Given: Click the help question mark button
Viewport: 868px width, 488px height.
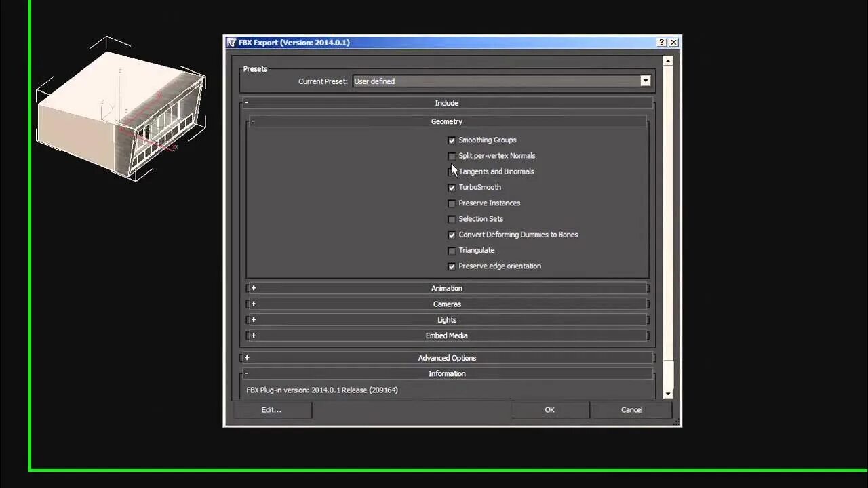Looking at the screenshot, I should pyautogui.click(x=662, y=42).
